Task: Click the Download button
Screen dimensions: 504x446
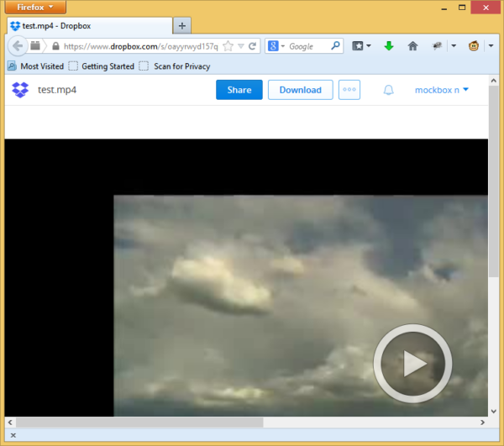Action: point(300,90)
